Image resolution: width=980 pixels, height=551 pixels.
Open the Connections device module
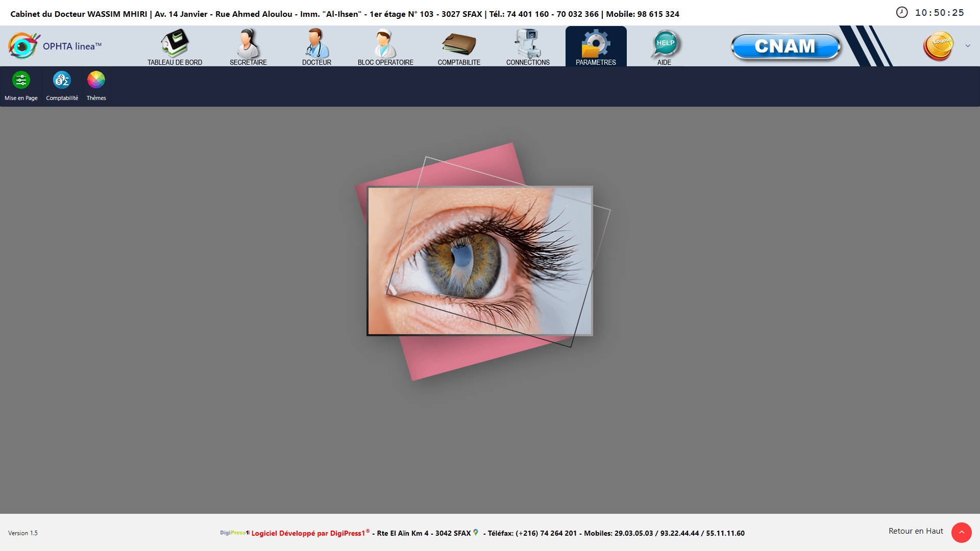pyautogui.click(x=528, y=47)
